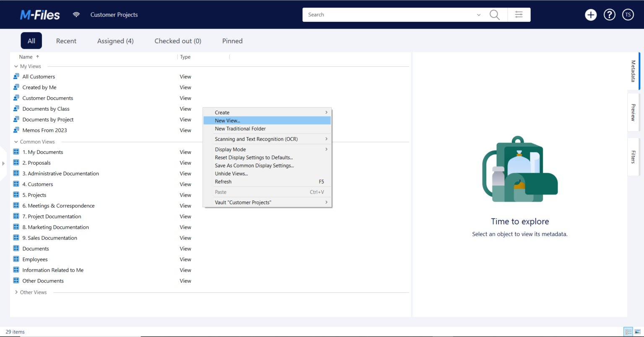
Task: Open the search type dropdown arrow
Action: click(479, 14)
